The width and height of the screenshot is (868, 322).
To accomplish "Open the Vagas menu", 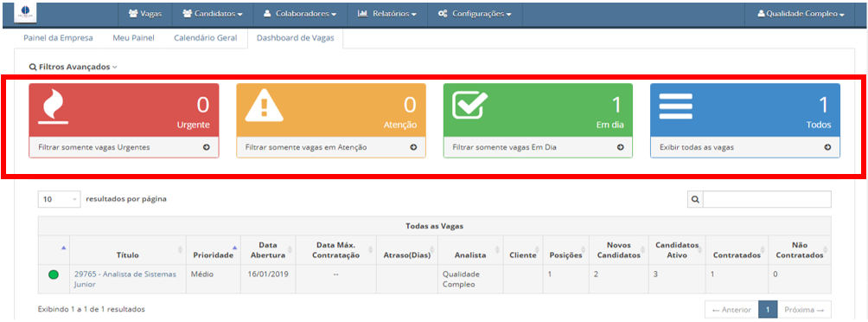I will point(145,13).
